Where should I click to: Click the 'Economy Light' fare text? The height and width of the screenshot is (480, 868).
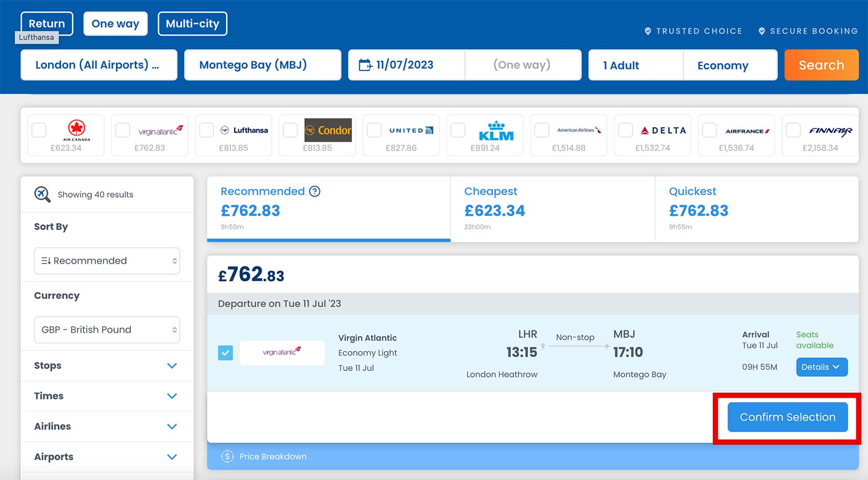point(368,353)
